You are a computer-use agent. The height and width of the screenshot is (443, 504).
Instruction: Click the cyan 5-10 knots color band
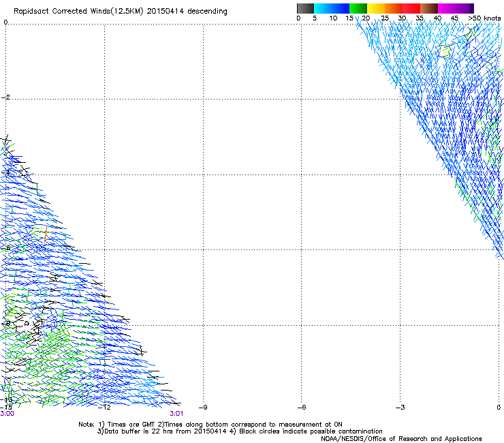pyautogui.click(x=323, y=8)
